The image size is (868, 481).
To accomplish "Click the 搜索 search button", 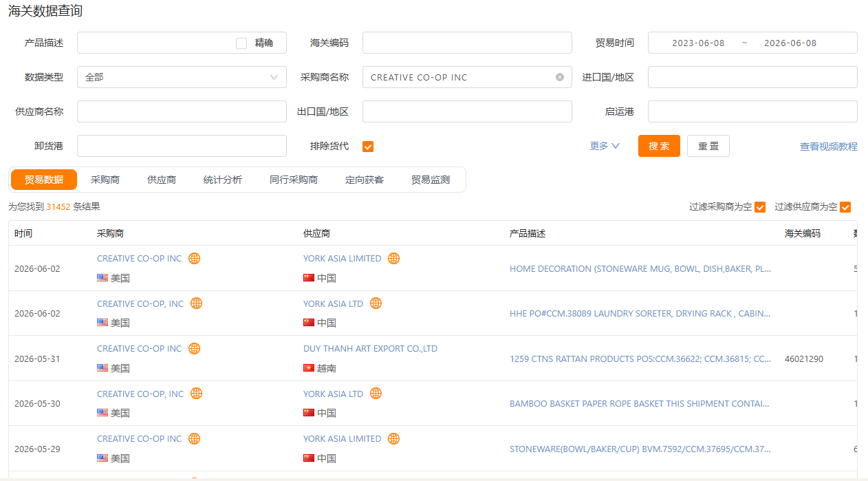I will point(659,146).
